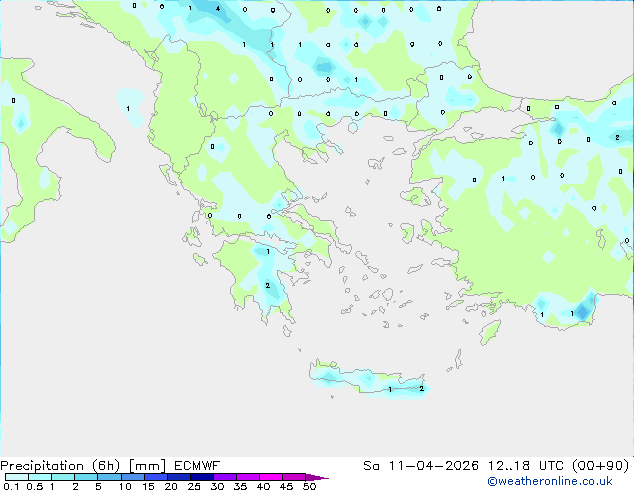Select the 45–50 mm legend swatch
This screenshot has height=490, width=634.
tap(294, 477)
